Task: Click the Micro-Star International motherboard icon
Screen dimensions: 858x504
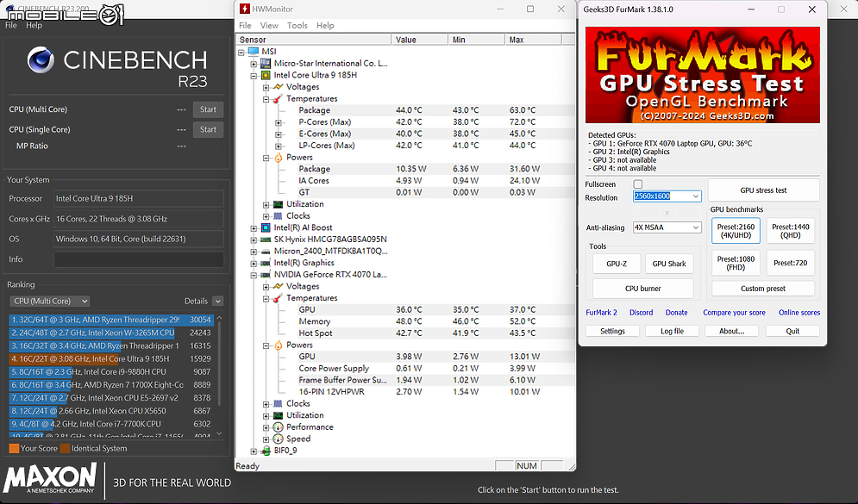Action: click(266, 64)
